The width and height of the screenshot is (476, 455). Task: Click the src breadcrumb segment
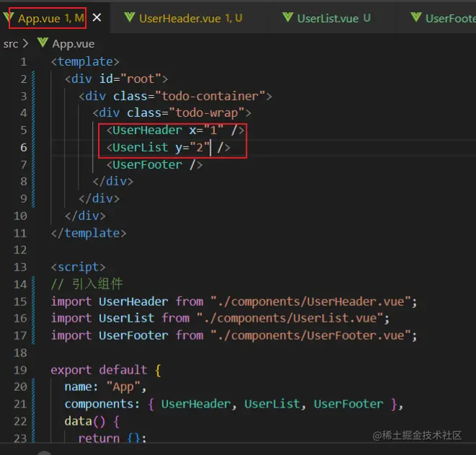pos(11,44)
